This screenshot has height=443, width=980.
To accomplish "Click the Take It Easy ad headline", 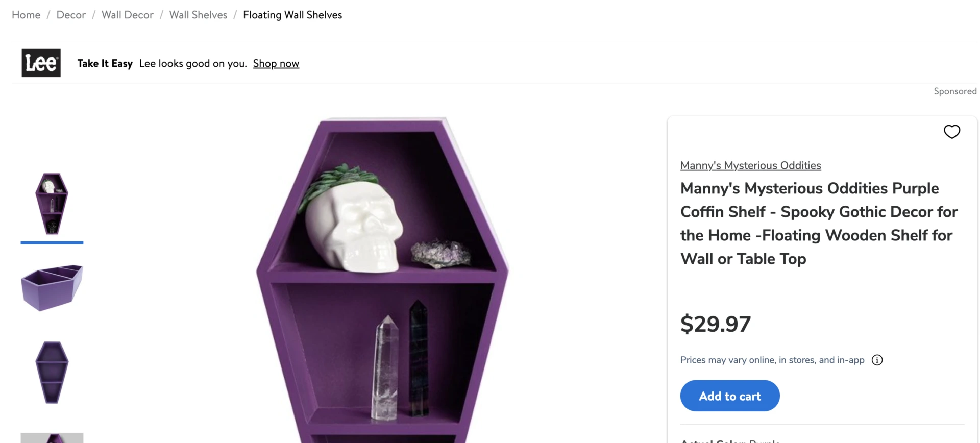I will pos(105,63).
